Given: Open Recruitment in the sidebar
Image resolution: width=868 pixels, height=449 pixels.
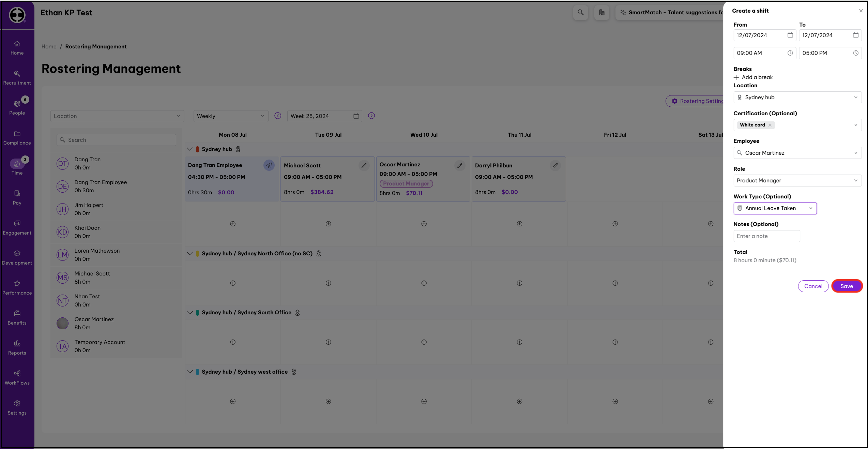Looking at the screenshot, I should tap(17, 78).
